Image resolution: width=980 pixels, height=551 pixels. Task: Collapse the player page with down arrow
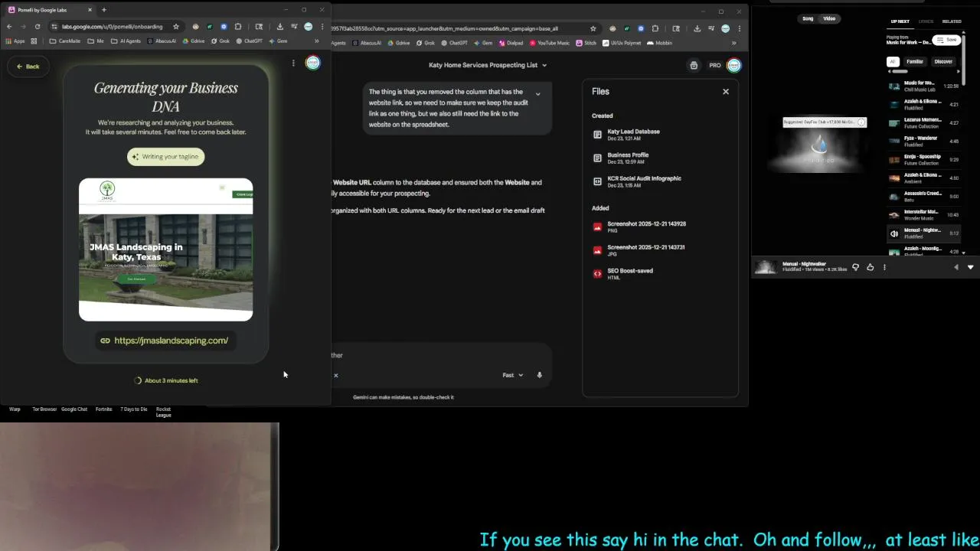[x=970, y=267]
